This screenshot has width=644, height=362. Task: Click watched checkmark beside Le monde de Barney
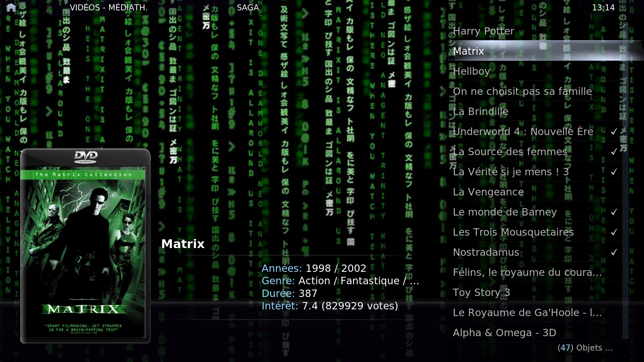[614, 212]
